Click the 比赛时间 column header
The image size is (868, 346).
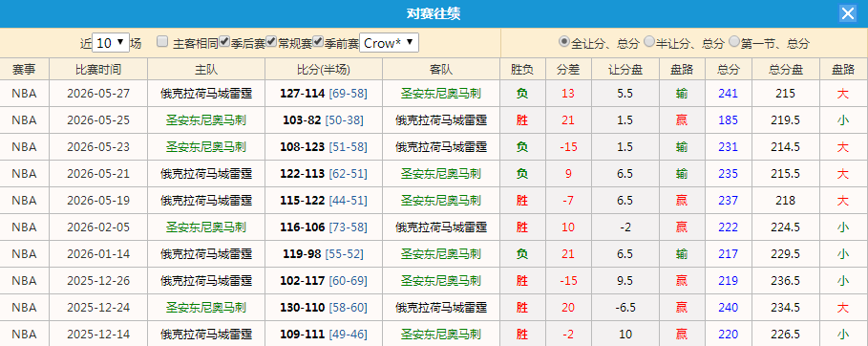pos(98,70)
